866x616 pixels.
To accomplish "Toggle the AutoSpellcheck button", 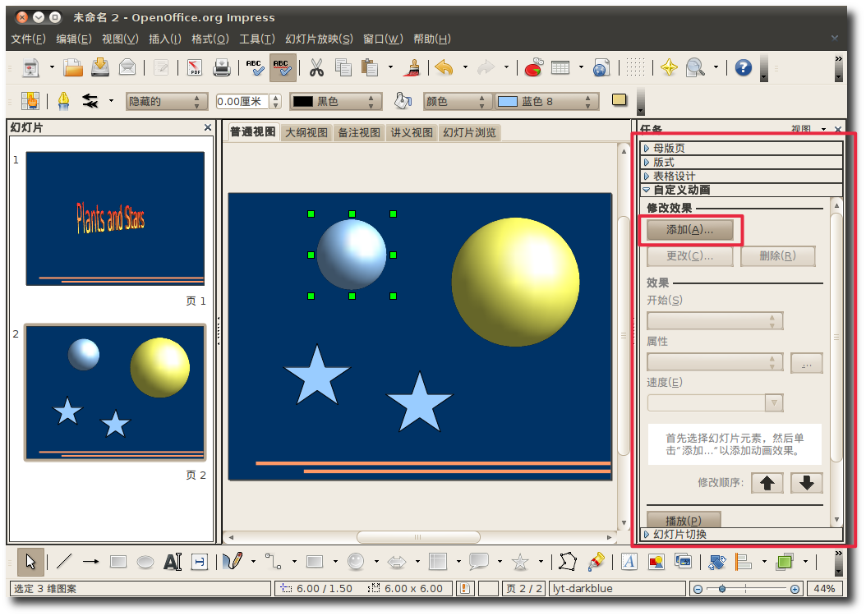I will 282,68.
